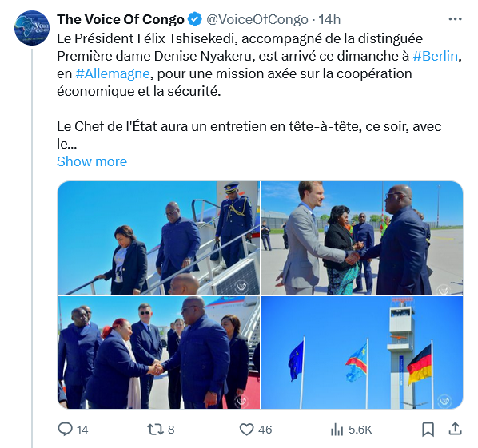478x448 pixels.
Task: Open photo of handshake with red-haired woman
Action: [x=158, y=353]
